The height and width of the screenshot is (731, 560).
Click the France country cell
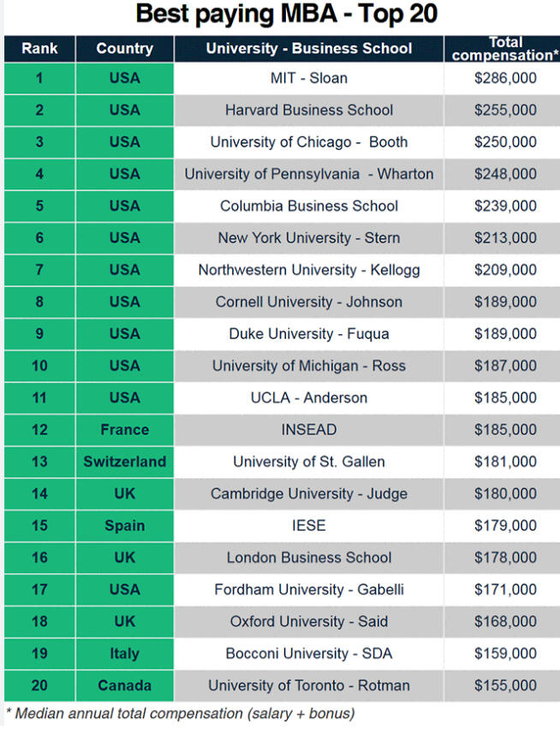coord(124,429)
